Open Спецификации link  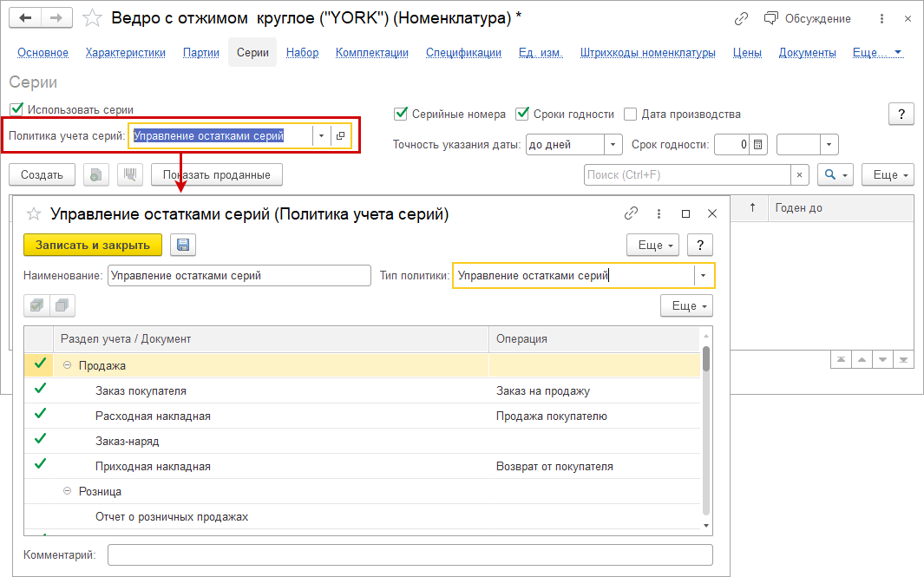[464, 52]
